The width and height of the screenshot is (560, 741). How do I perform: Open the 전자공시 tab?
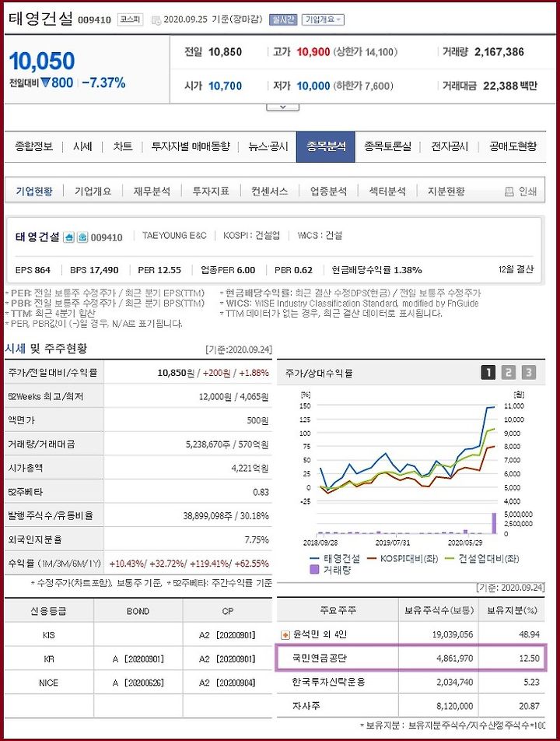450,146
